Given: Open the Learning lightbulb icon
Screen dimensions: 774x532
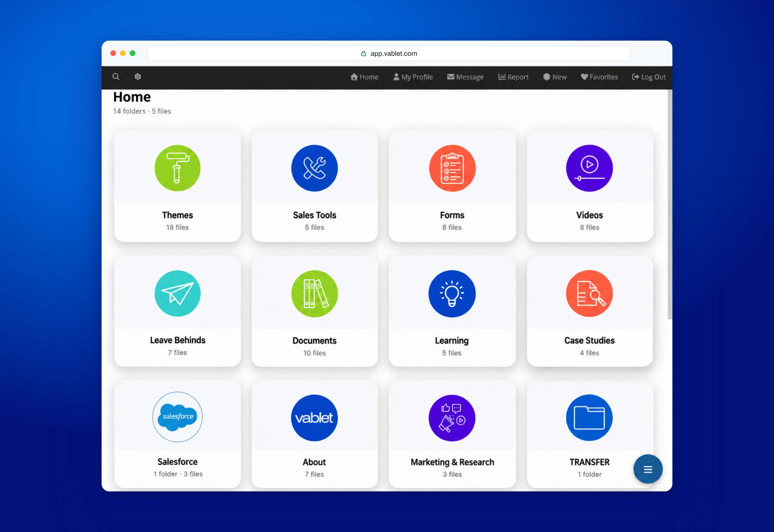Looking at the screenshot, I should (452, 293).
